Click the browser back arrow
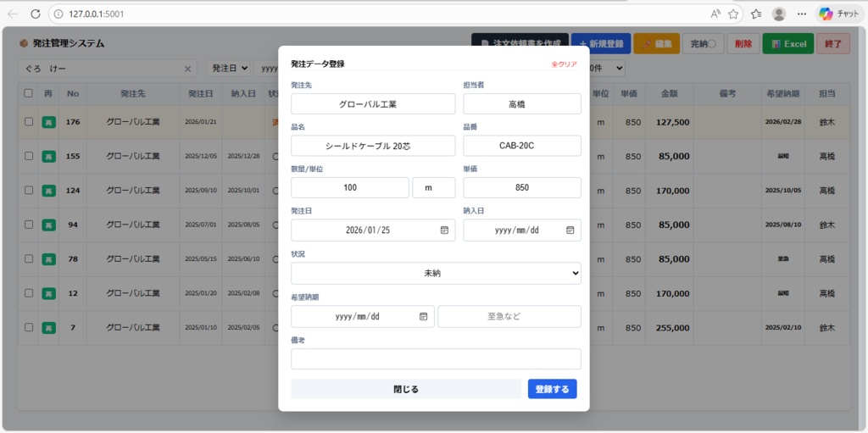The width and height of the screenshot is (868, 433). pos(12,14)
